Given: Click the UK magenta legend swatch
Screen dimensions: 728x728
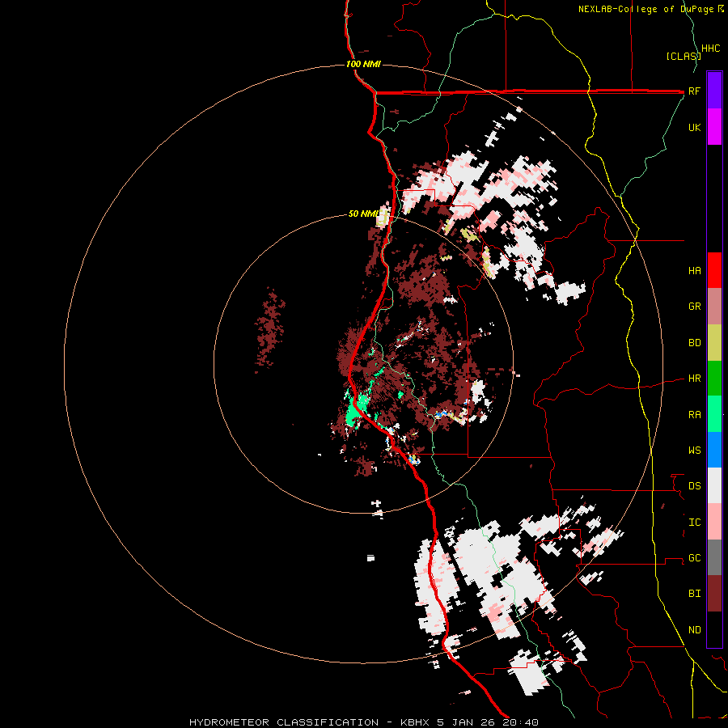Looking at the screenshot, I should [714, 127].
